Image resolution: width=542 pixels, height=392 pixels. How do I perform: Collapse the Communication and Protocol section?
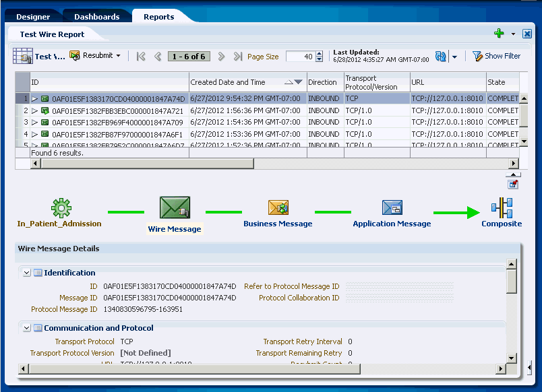click(x=26, y=328)
